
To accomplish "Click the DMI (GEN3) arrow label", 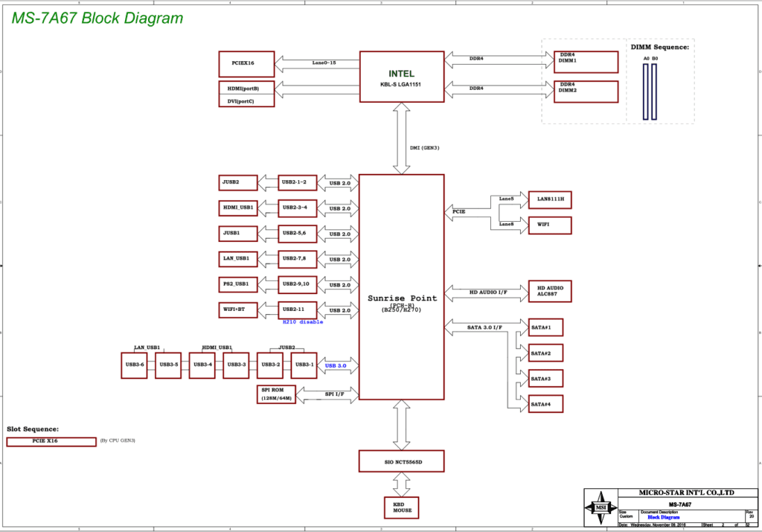I will pos(424,148).
